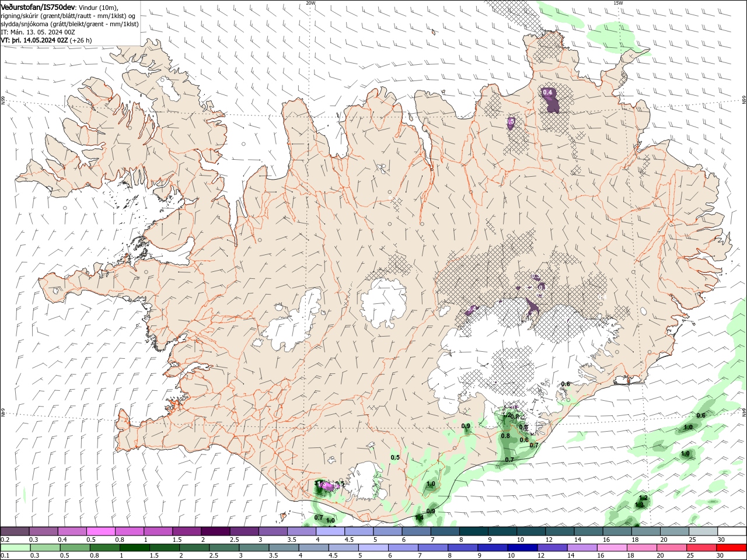This screenshot has height=560, width=747.
Task: Choose the deep blue 10–12 rain legend swatch
Action: click(522, 548)
